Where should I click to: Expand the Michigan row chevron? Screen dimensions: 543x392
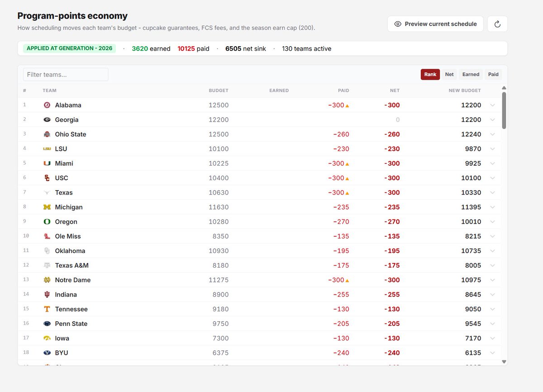[x=492, y=207]
